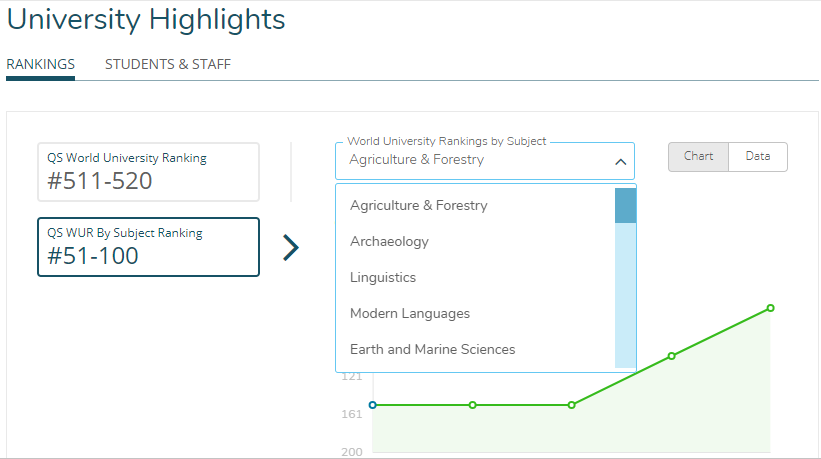Switch to Data view
The image size is (821, 459).
click(x=757, y=156)
